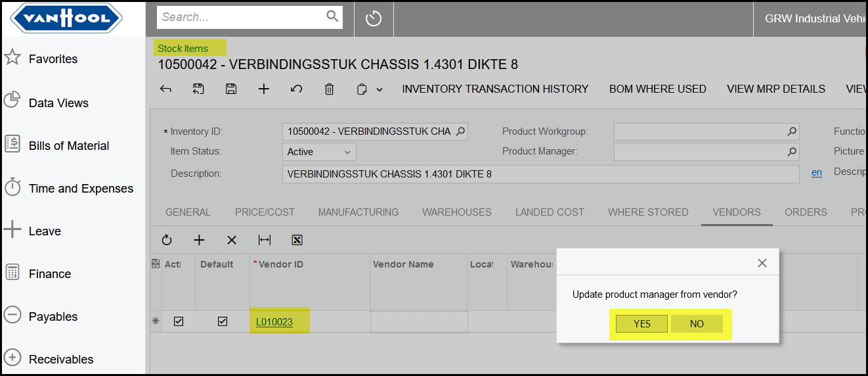The width and height of the screenshot is (868, 376).
Task: Add a new record with plus icon
Action: pos(264,89)
